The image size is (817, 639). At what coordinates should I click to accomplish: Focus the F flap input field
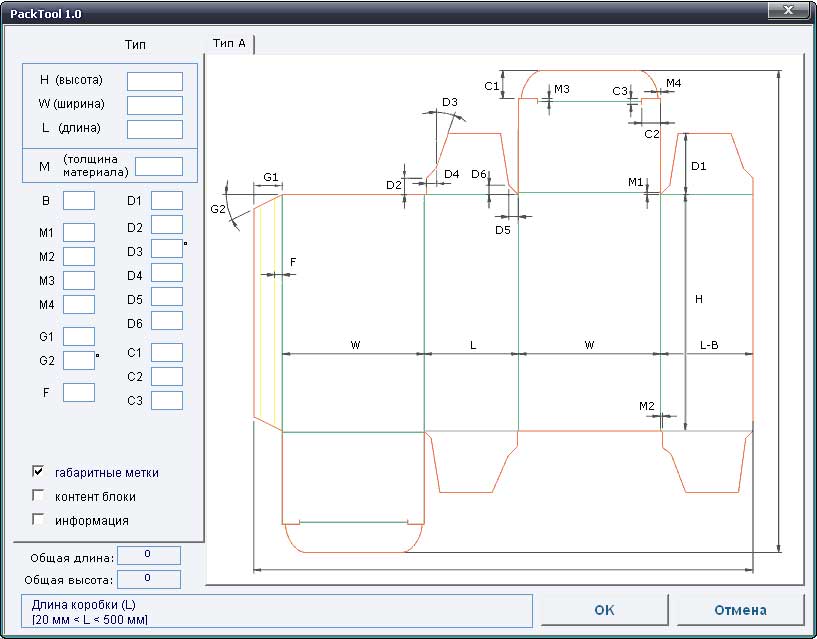tap(79, 392)
